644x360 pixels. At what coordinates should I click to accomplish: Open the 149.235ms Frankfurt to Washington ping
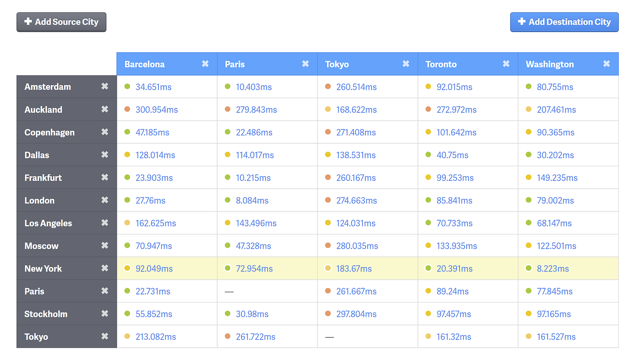tap(557, 178)
